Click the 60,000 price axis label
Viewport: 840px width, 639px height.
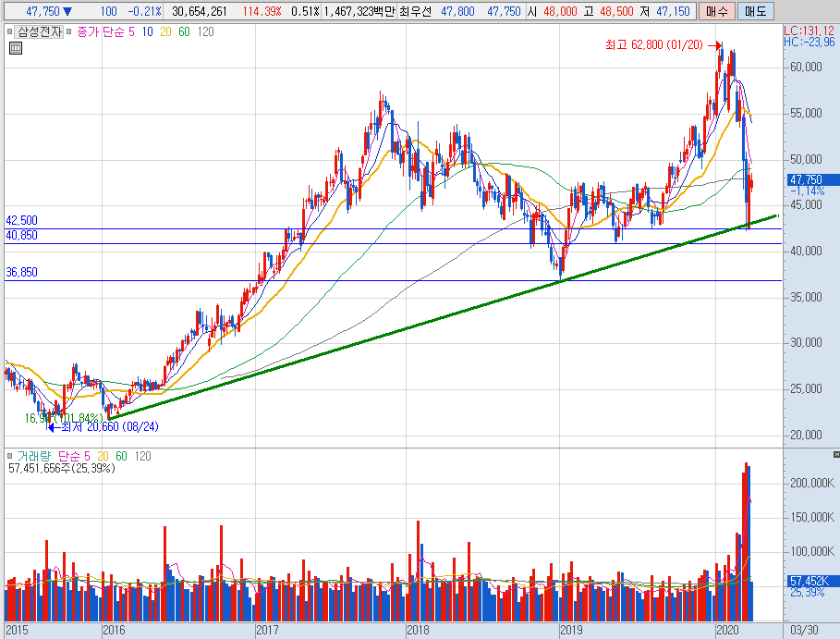click(806, 67)
